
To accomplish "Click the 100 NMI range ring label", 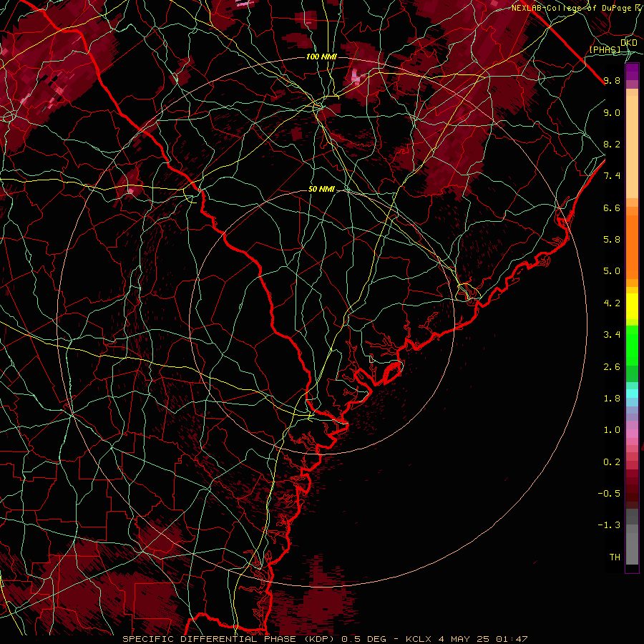I will (x=321, y=57).
